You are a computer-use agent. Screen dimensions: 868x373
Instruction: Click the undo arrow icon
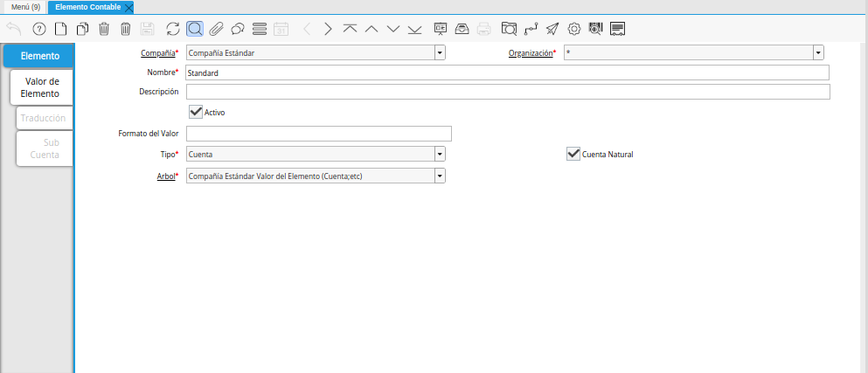(x=14, y=29)
